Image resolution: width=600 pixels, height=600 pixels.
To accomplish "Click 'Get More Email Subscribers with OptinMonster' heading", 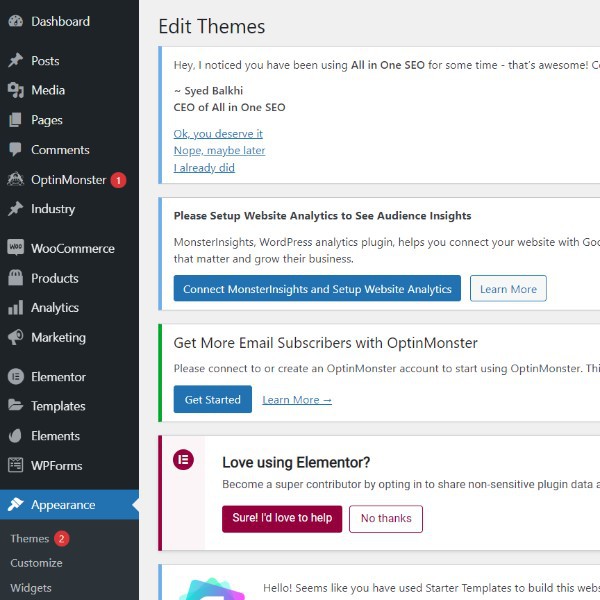I will pos(326,343).
